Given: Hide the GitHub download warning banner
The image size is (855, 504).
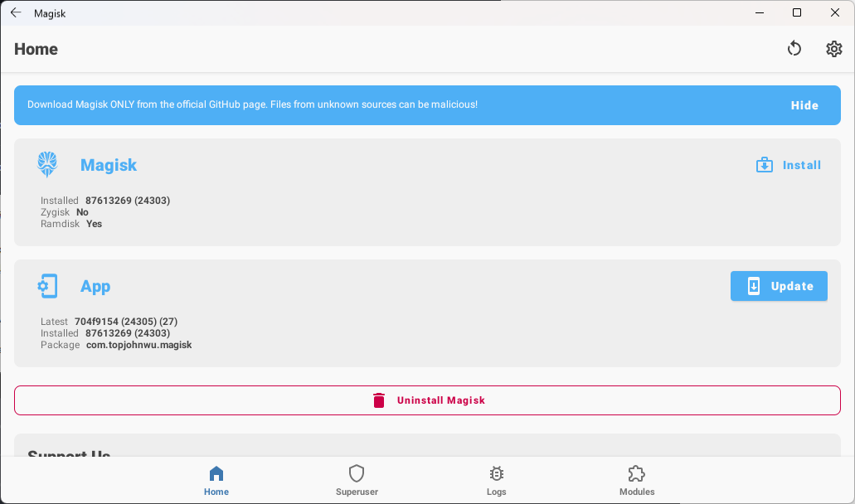Looking at the screenshot, I should 804,105.
